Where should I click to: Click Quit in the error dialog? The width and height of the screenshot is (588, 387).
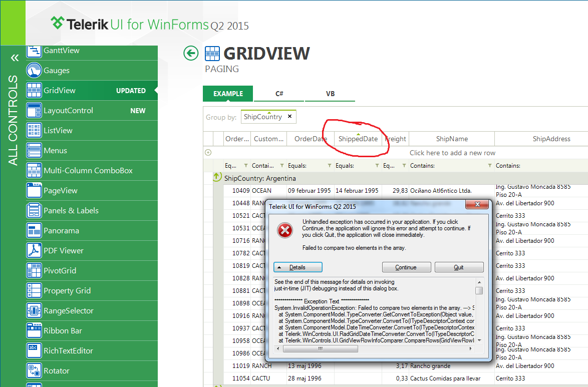[x=459, y=267]
